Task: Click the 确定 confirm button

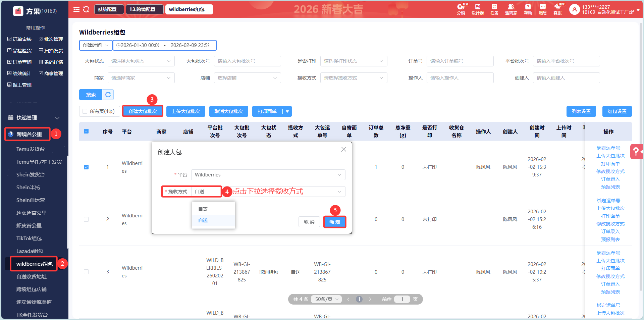Action: click(x=334, y=222)
